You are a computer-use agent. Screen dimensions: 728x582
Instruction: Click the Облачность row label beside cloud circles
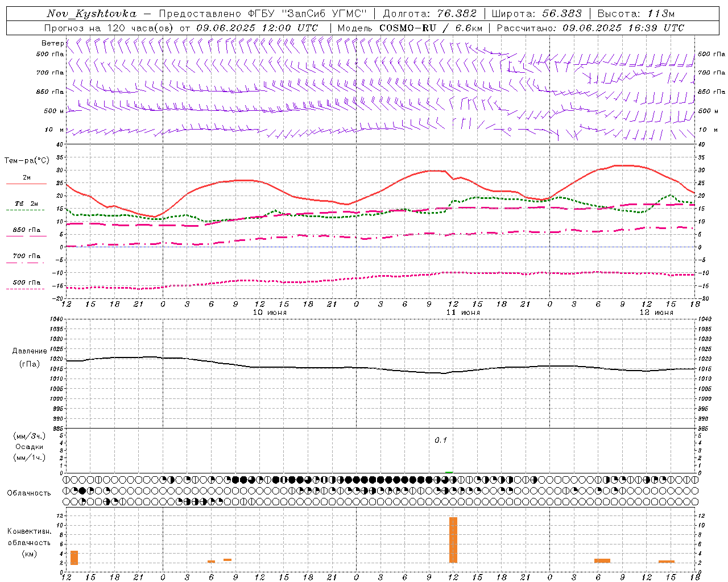29,493
